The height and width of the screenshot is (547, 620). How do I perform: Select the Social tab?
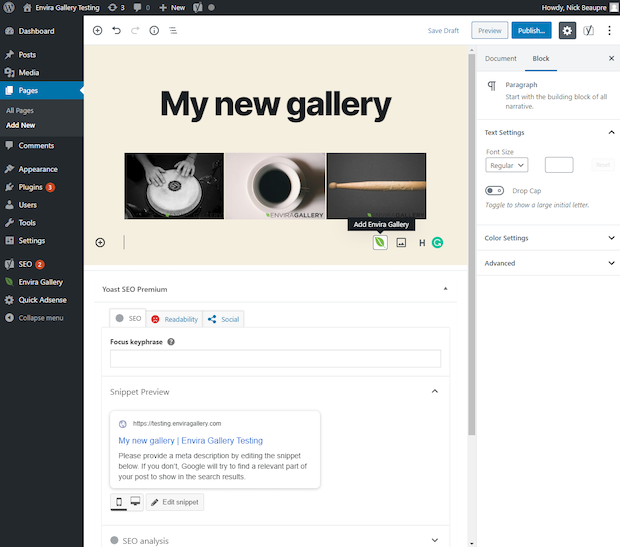(223, 319)
